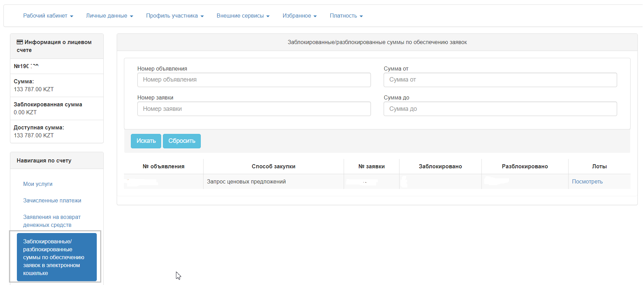Screen dimensions: 644x285
Task: Open the Избранное dropdown menu
Action: pos(299,16)
